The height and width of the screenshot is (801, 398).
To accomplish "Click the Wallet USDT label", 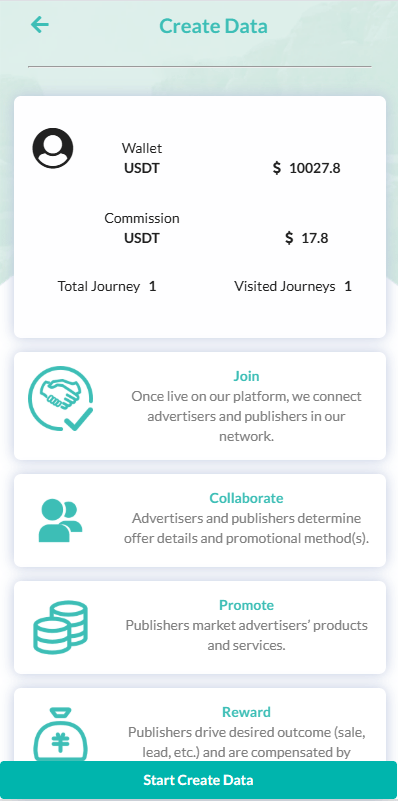I will [x=142, y=158].
